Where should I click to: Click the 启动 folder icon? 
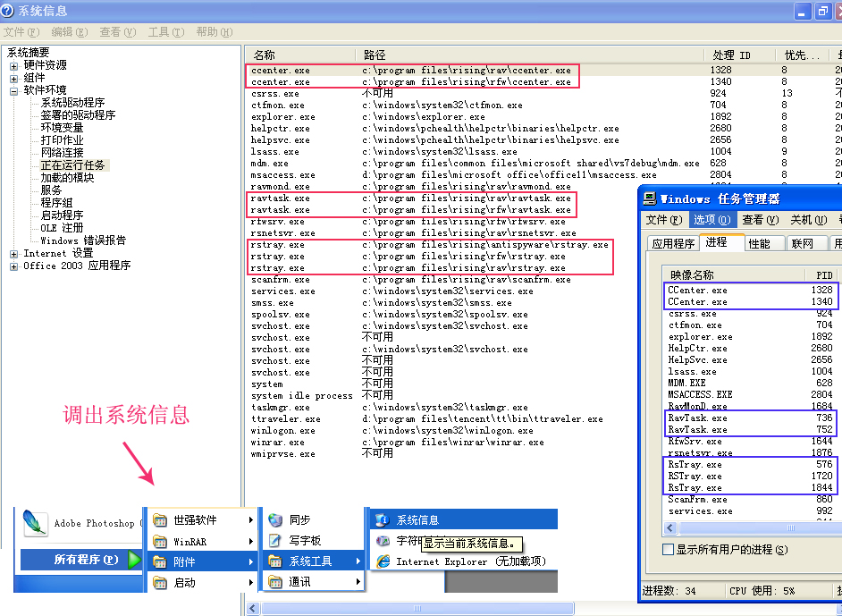click(160, 582)
